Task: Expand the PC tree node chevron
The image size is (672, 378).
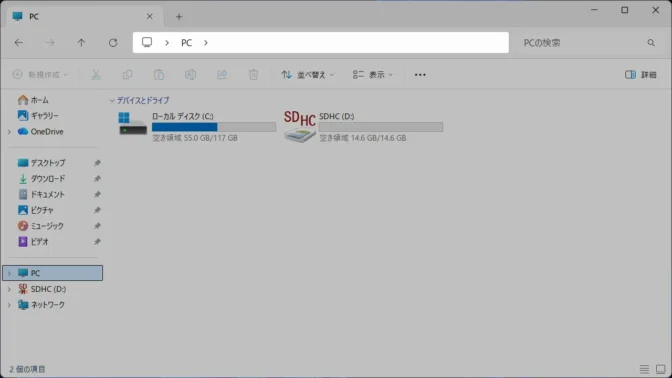Action: 9,273
